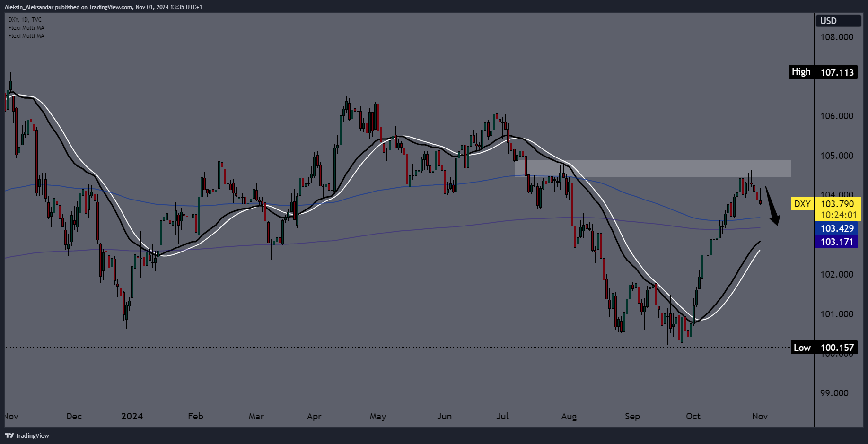Click the Sep label on the time axis
868x444 pixels.
tap(632, 416)
